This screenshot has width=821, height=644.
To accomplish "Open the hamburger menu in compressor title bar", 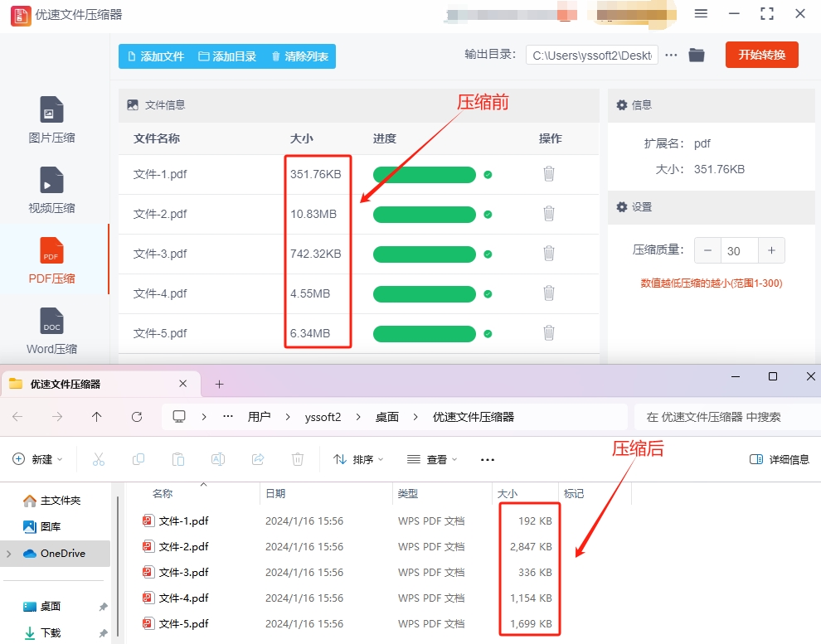I will (x=701, y=13).
